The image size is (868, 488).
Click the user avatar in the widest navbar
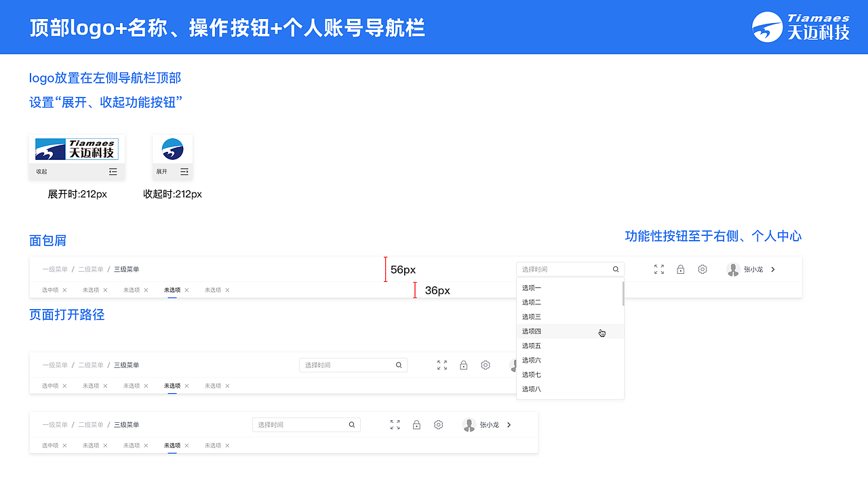point(732,269)
